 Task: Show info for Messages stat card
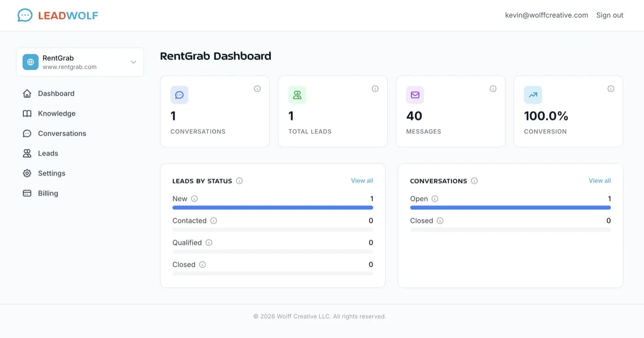coord(493,89)
